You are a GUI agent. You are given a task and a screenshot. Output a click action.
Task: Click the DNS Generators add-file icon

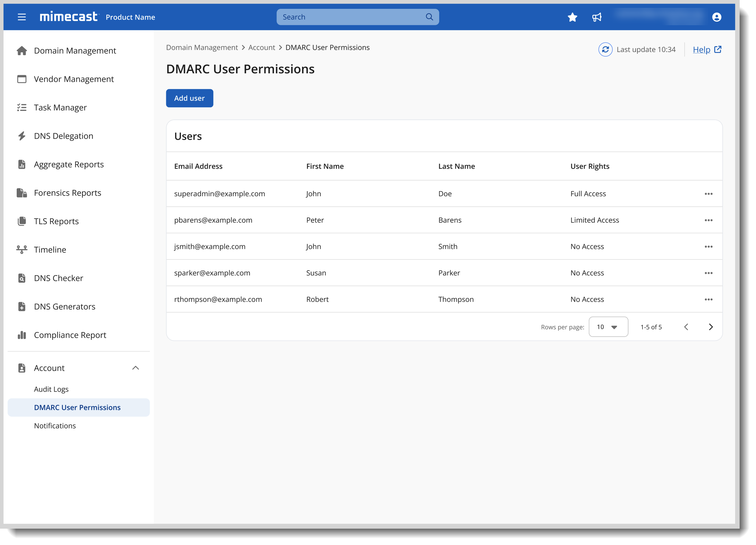pos(22,307)
